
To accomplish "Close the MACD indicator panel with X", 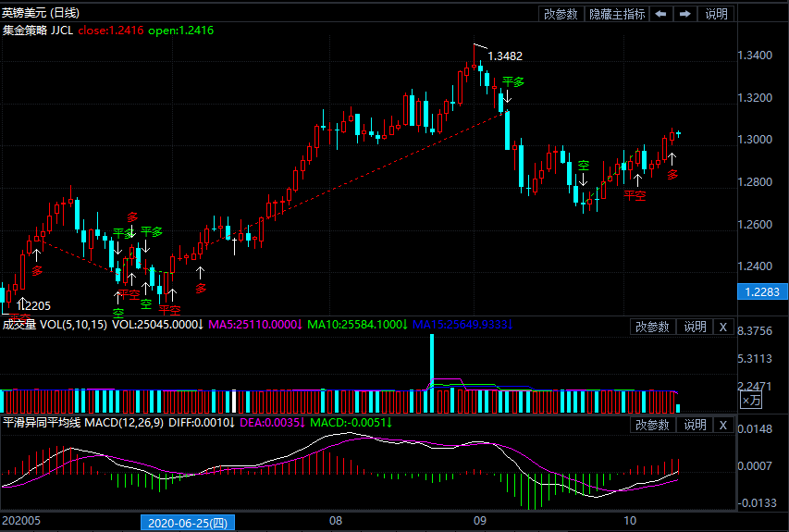I will click(x=723, y=425).
